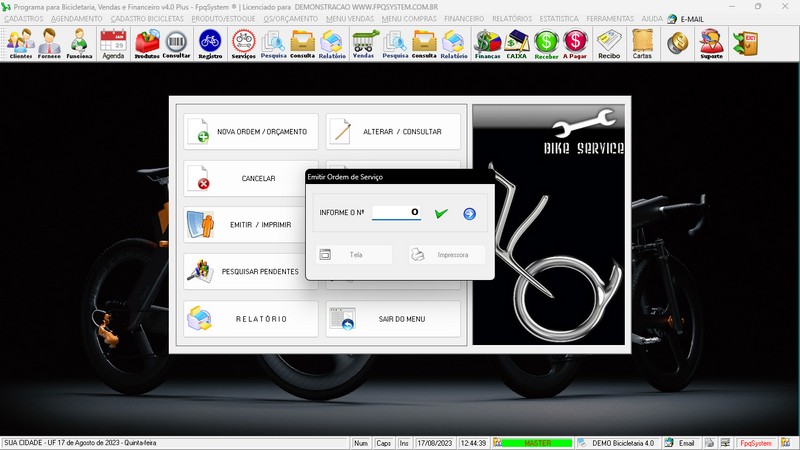Click the FpqSystem status bar label
This screenshot has width=800, height=450.
[756, 443]
